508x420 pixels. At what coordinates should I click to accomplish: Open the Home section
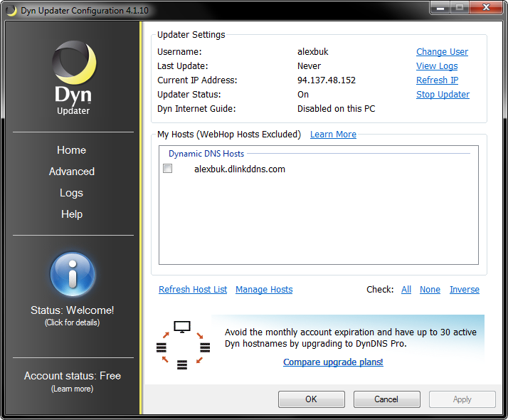click(x=72, y=150)
